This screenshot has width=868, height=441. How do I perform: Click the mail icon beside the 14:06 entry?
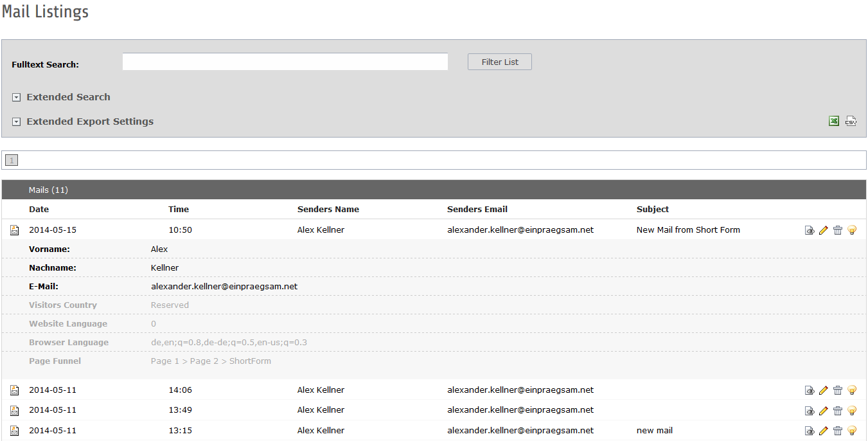(x=14, y=390)
